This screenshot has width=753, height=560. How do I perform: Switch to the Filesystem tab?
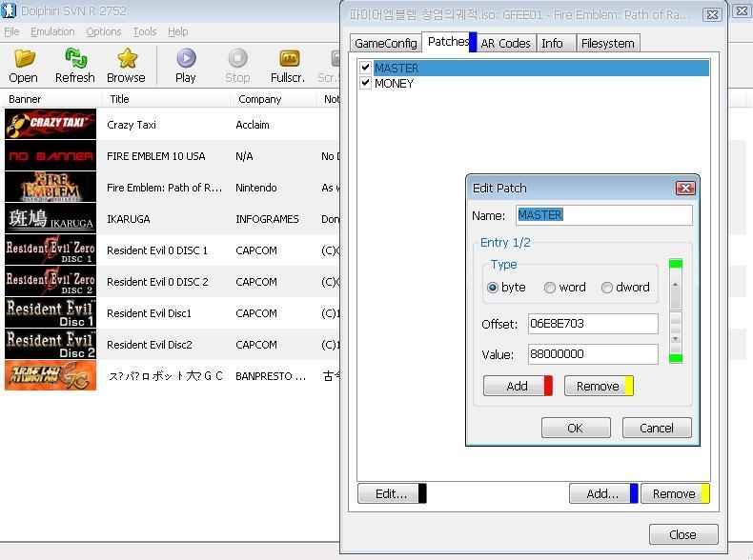pos(608,43)
